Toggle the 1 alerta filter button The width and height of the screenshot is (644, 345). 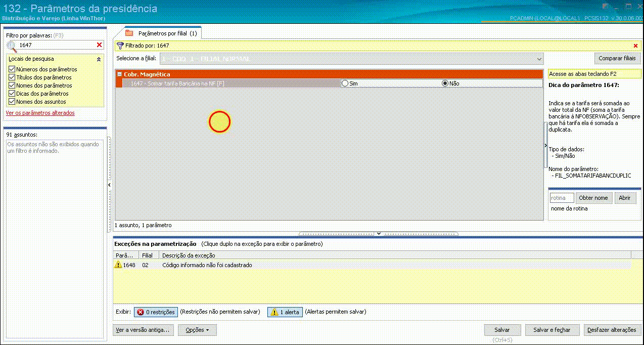tap(285, 312)
